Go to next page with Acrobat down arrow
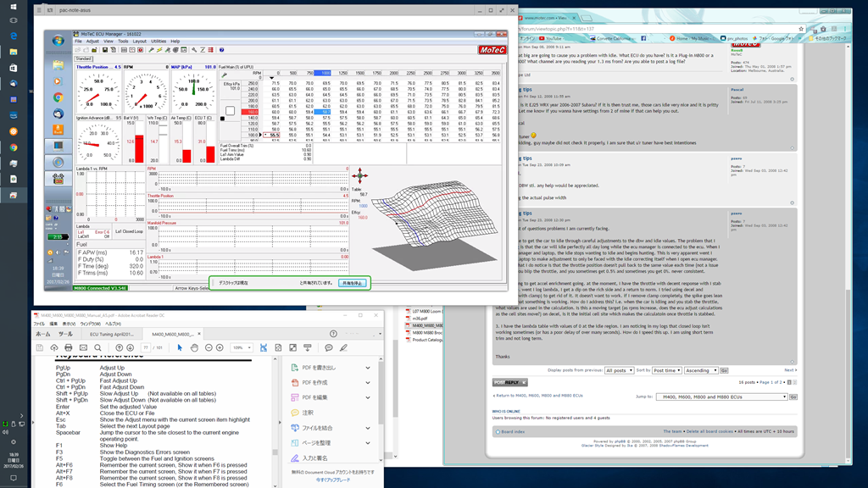 (x=130, y=348)
